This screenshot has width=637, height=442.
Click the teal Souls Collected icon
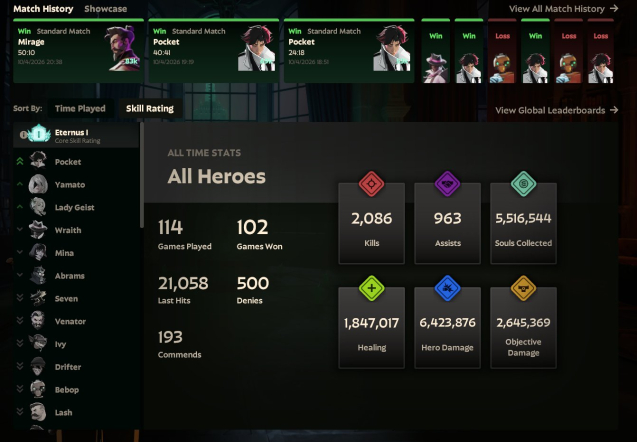[x=523, y=184]
